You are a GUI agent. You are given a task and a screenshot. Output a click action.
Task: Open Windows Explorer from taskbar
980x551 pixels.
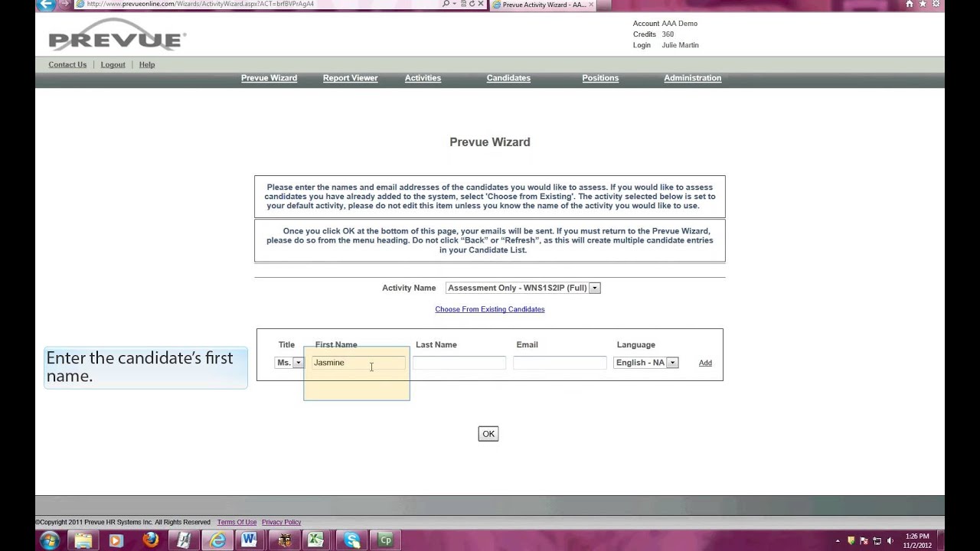click(x=83, y=540)
